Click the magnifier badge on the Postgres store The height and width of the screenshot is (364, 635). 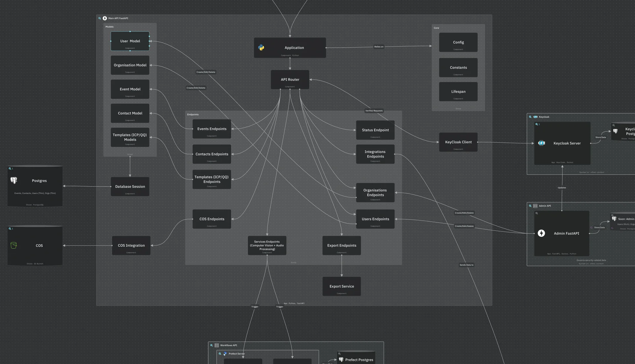[x=9, y=169]
